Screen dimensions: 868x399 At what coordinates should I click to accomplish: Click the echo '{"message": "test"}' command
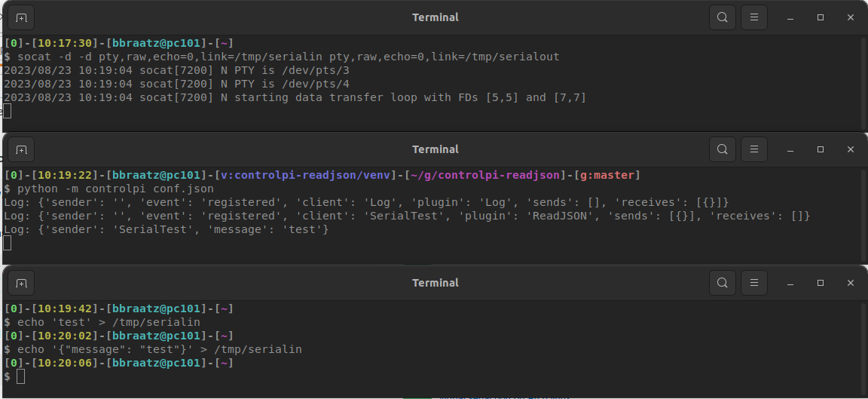[160, 350]
